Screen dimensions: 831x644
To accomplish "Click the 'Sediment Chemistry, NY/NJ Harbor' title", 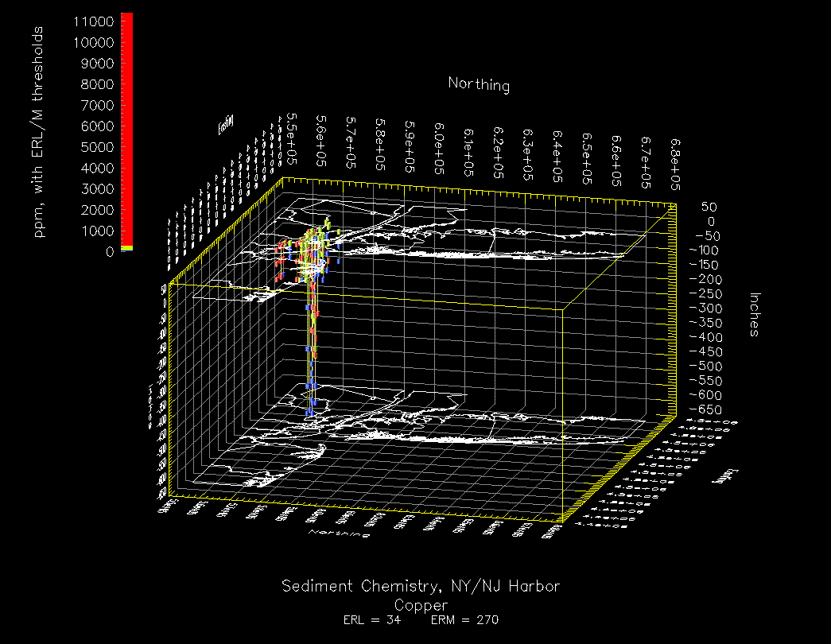I will tap(421, 587).
